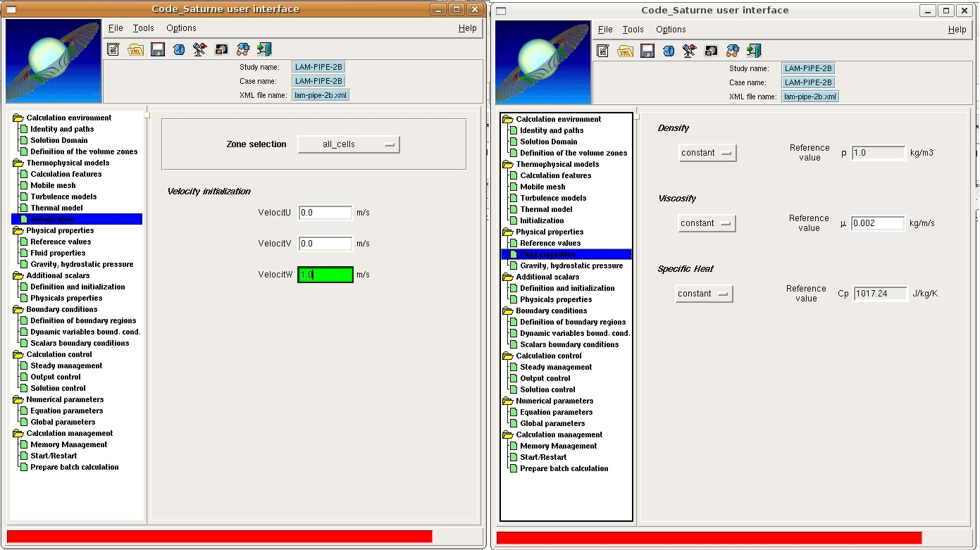Click exit door icon in right window toolbar

tap(754, 51)
